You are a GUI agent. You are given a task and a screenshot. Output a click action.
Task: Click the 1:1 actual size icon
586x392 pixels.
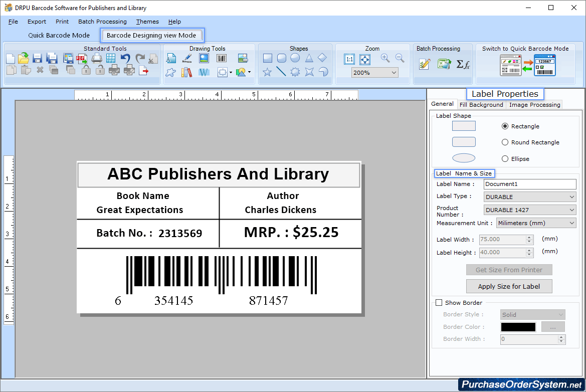coord(349,59)
